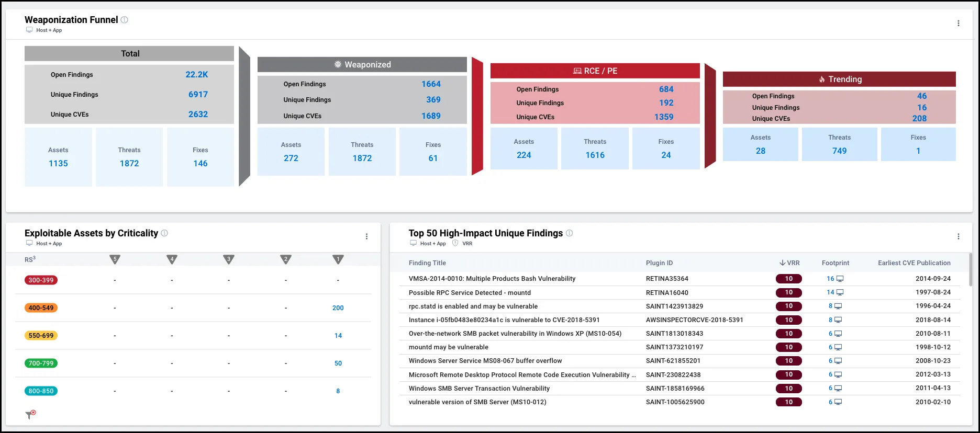
Task: Click the Top 50 findings table scrollbar
Action: point(971,270)
